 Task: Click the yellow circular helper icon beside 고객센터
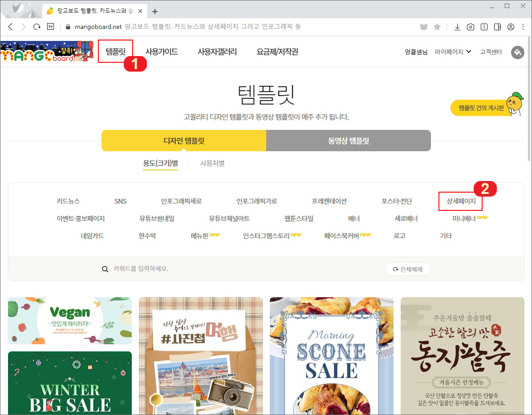(x=517, y=52)
